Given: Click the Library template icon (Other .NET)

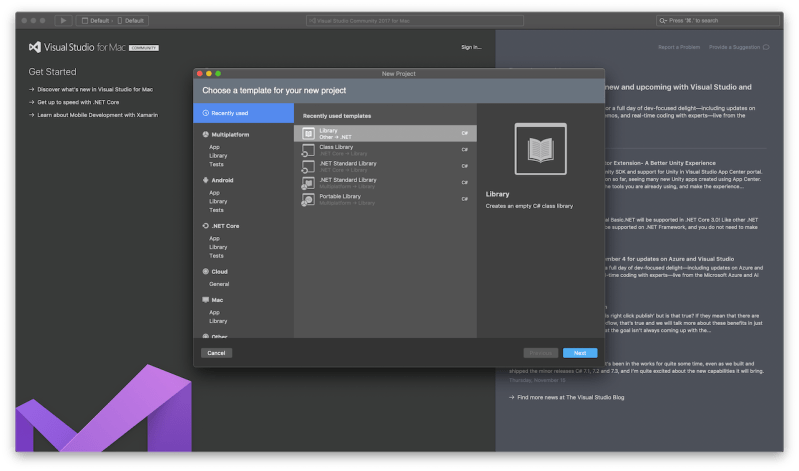Looking at the screenshot, I should (308, 134).
